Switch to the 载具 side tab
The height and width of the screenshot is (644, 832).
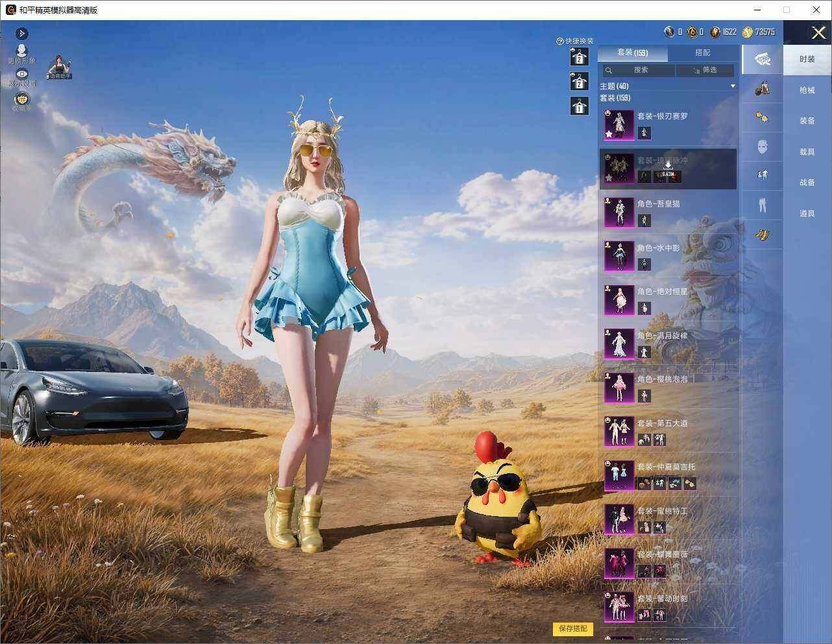[807, 152]
